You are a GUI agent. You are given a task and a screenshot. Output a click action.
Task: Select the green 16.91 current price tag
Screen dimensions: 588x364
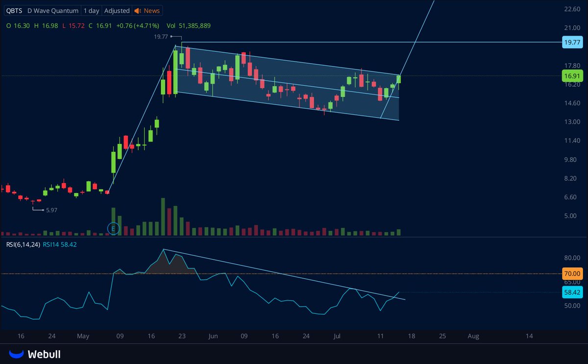[x=573, y=76]
